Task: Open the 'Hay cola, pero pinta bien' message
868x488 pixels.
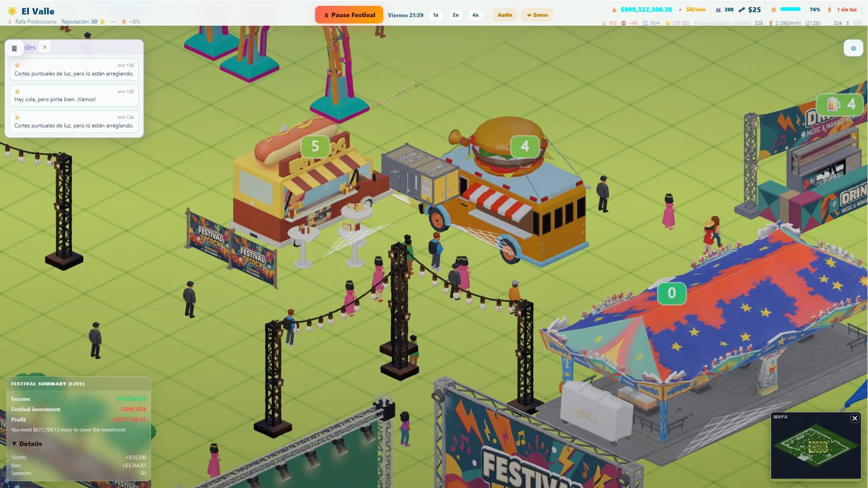Action: click(x=74, y=95)
